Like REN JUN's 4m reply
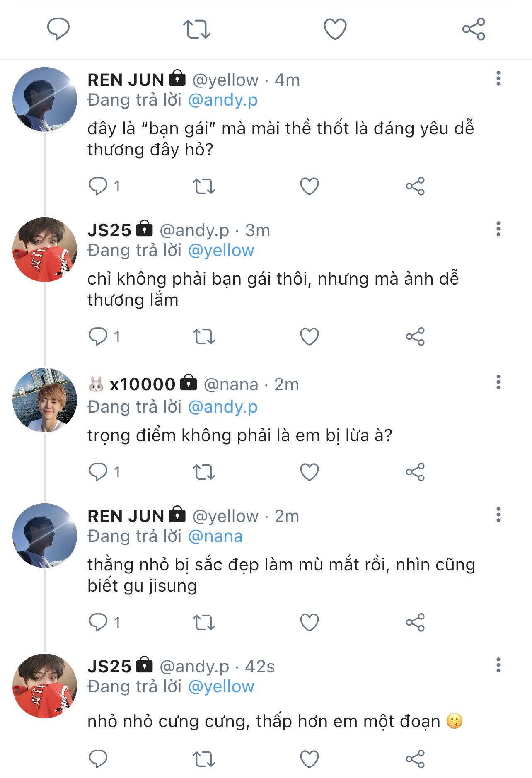Image resolution: width=532 pixels, height=778 pixels. tap(310, 186)
